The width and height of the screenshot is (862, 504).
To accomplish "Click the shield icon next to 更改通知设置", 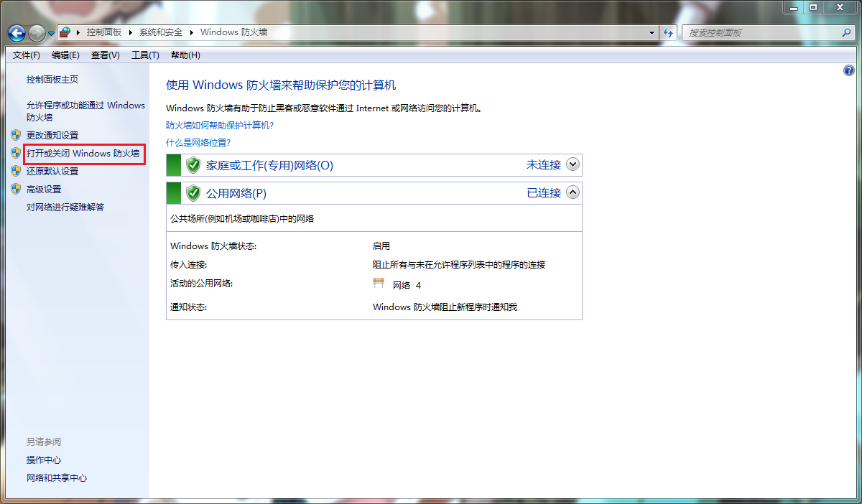I will (16, 135).
